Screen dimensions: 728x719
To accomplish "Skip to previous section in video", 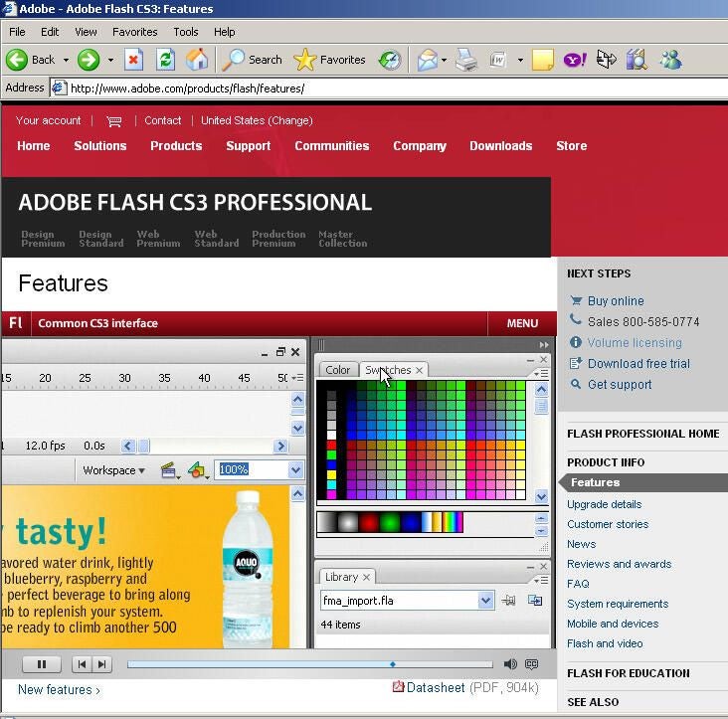I will (82, 664).
